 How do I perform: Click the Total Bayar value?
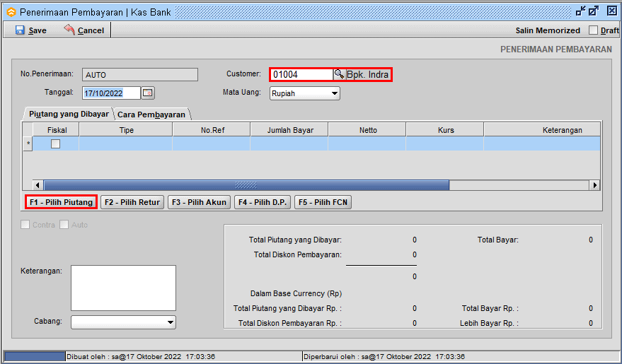pos(591,240)
